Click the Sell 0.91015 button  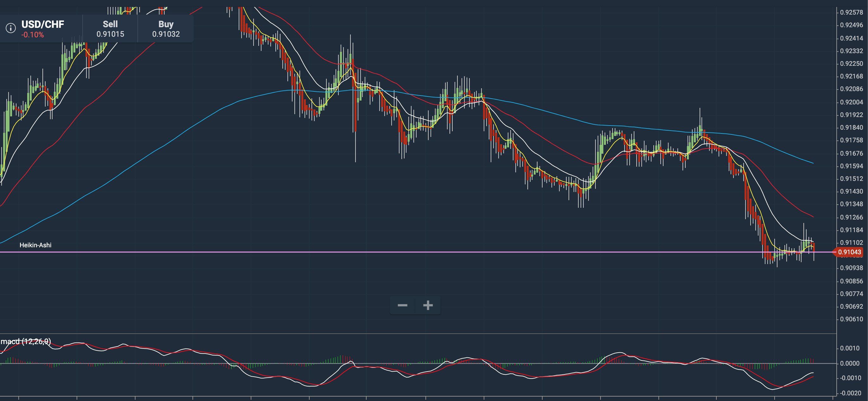pos(110,28)
